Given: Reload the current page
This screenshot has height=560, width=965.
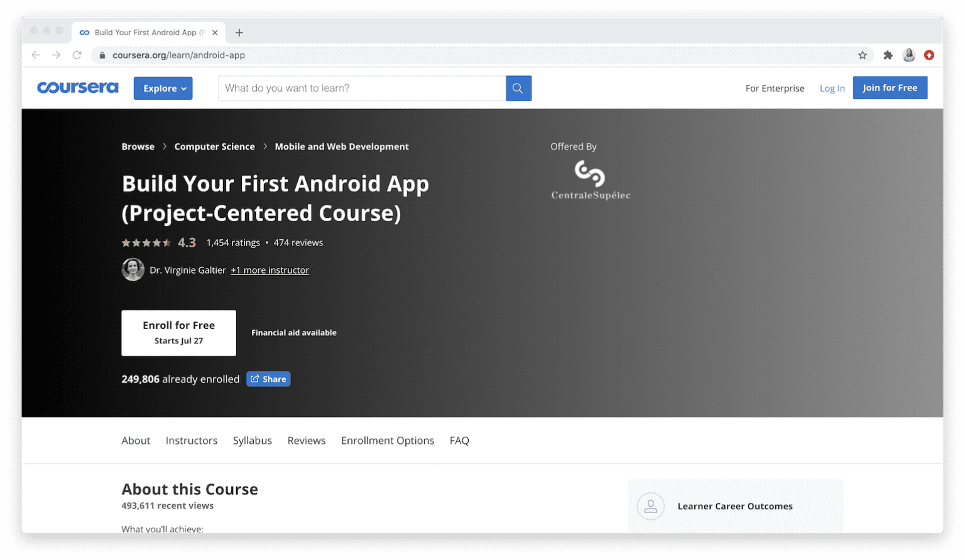Looking at the screenshot, I should point(77,55).
